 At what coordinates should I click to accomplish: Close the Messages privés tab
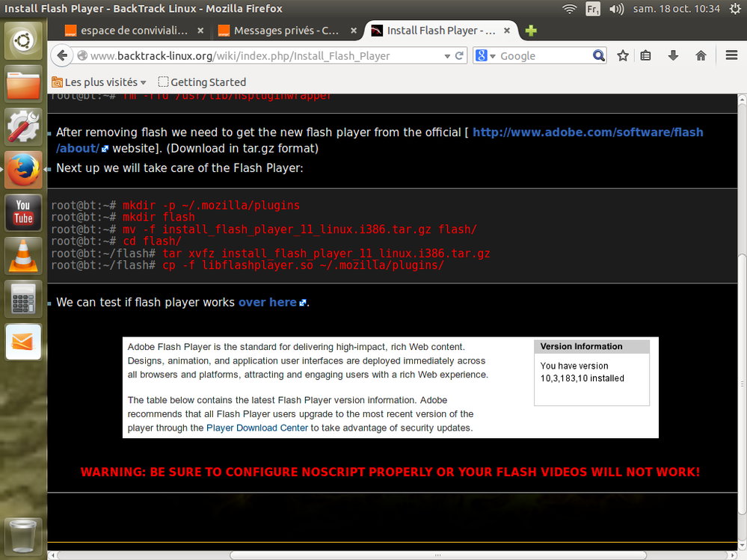point(354,31)
